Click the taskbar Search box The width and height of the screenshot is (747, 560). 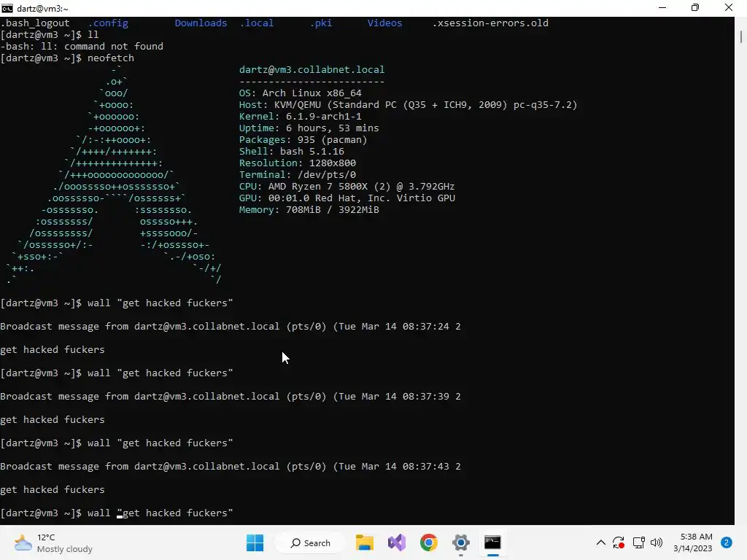311,542
